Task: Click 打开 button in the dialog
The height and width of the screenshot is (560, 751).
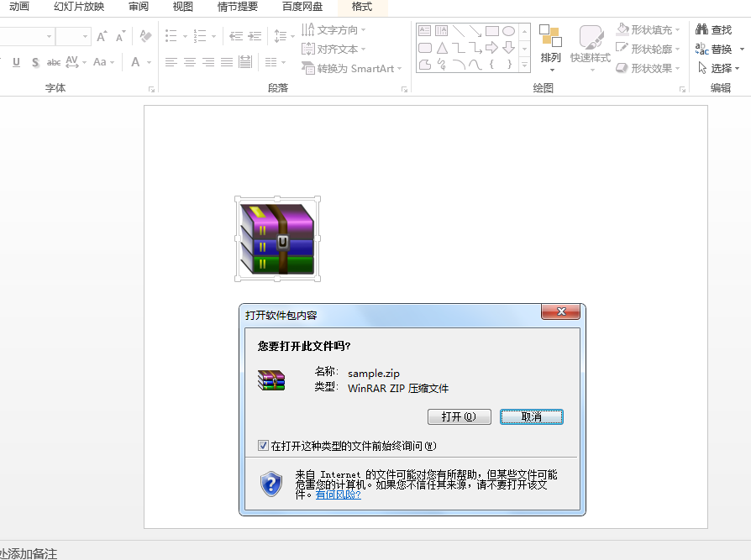Action: pos(459,416)
